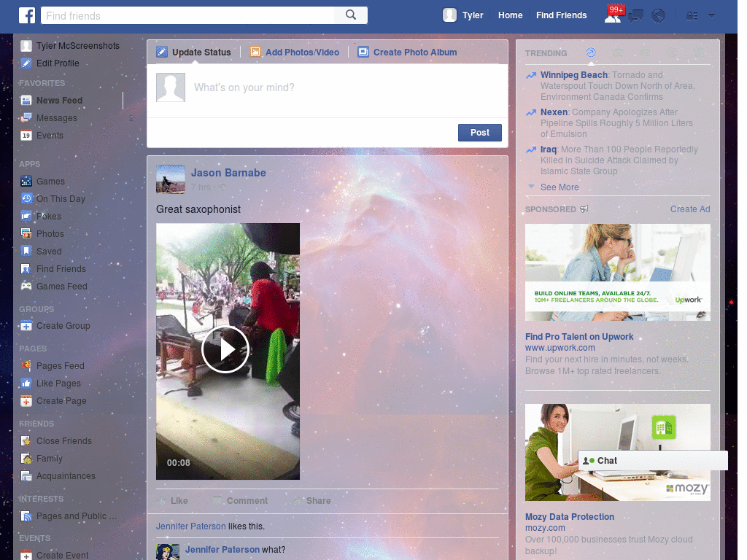This screenshot has width=747, height=560.
Task: Click Jennifer Paterson's comment avatar
Action: [168, 553]
